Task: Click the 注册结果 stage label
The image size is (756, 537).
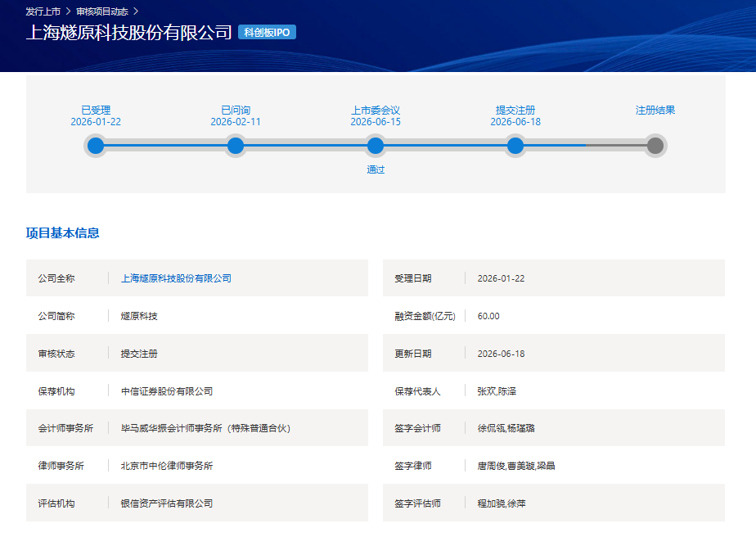Action: click(x=655, y=110)
